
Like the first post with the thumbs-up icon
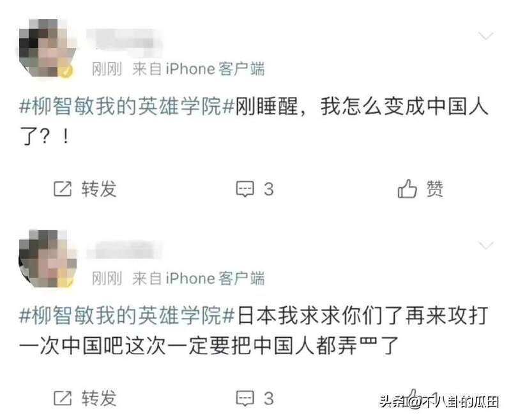coord(407,188)
